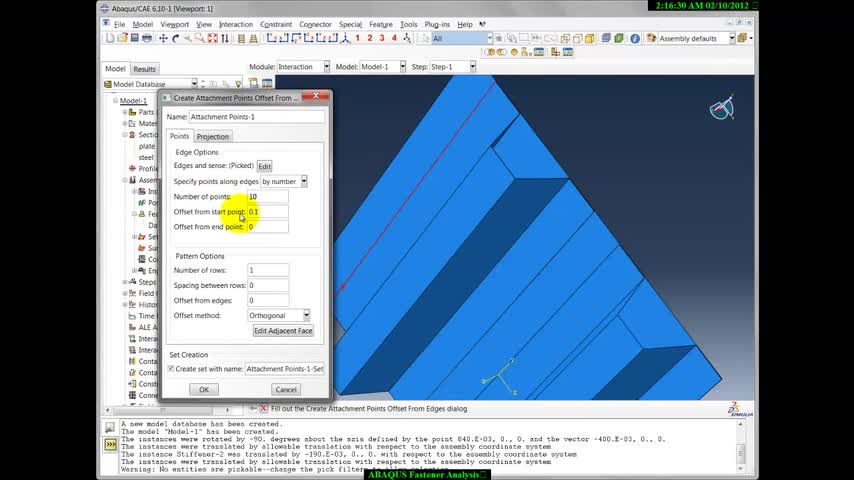The width and height of the screenshot is (854, 480).
Task: Click the OK button in dialog
Action: point(204,390)
